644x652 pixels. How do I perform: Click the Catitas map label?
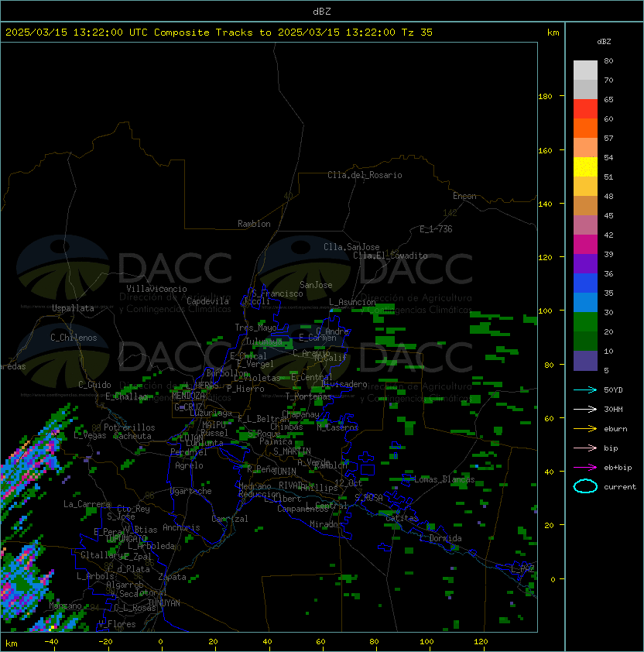pos(402,518)
